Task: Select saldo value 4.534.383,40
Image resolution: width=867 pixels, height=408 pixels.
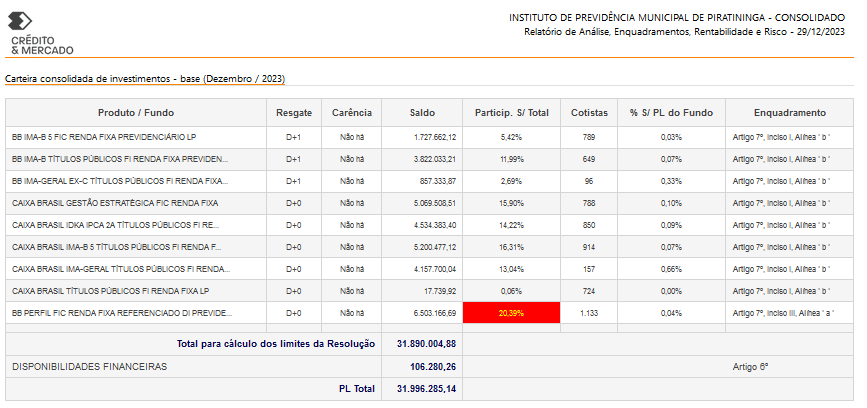Action: coord(435,225)
